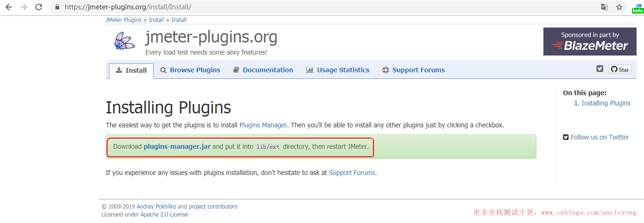Screen dimensions: 644x223
Task: Switch to Usage Statistics tab
Action: click(338, 70)
